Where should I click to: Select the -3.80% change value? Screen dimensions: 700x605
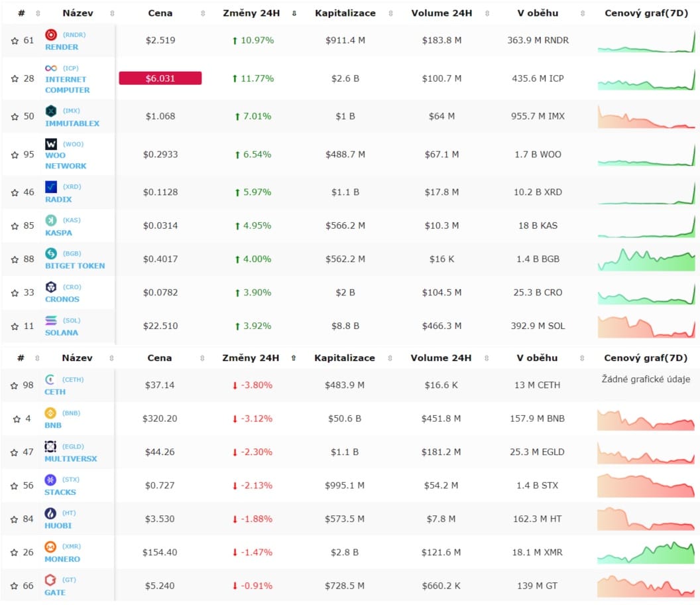[x=257, y=385]
